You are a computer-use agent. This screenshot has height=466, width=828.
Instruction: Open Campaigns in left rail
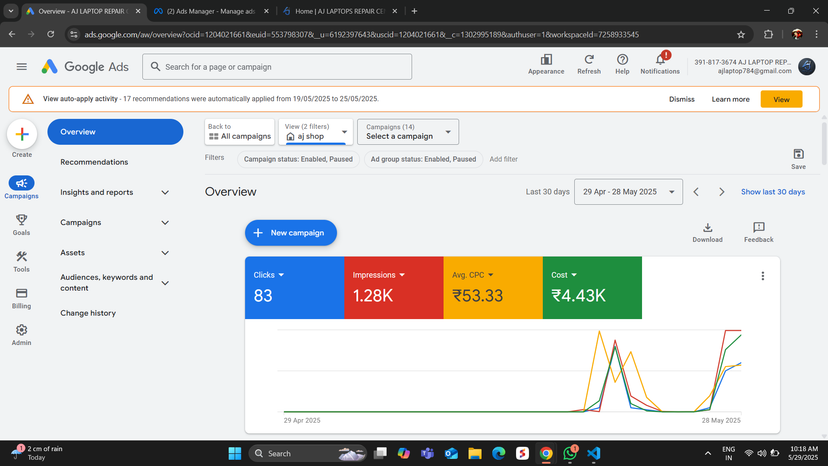(x=21, y=188)
